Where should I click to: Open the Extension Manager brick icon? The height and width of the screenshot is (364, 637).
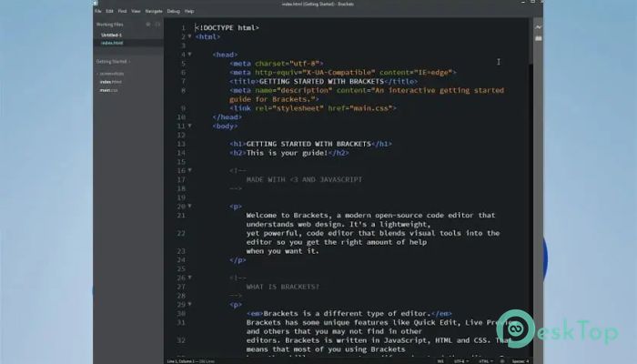pos(539,38)
